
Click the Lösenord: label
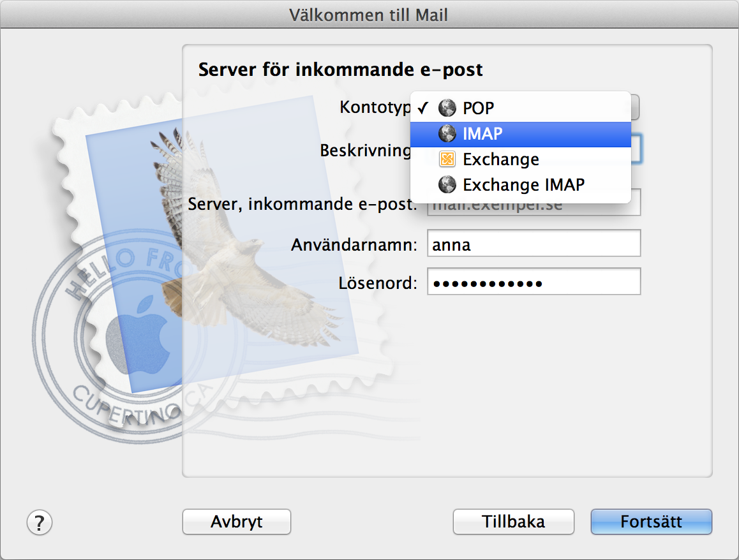(378, 283)
